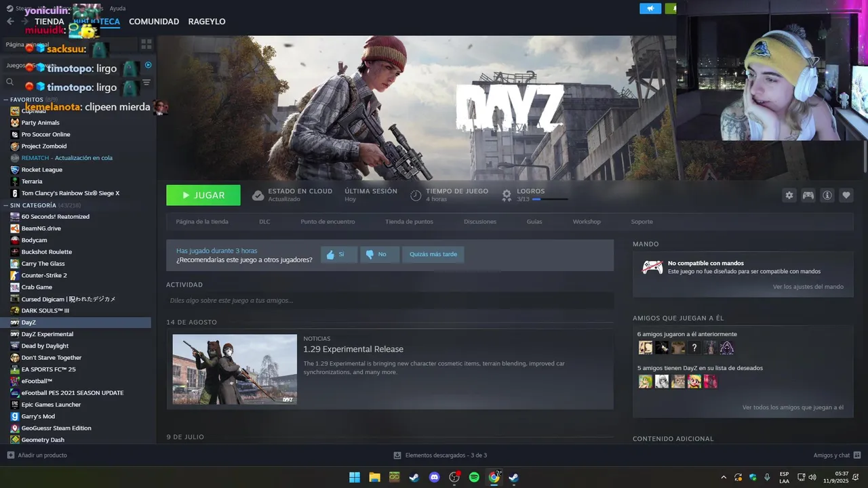
Task: Collapse the SIN CATEGORÍA section
Action: [6, 205]
